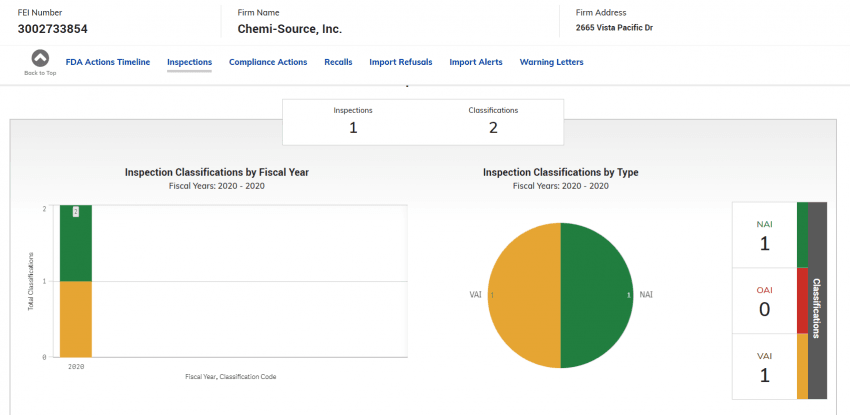Click the Back to Top arrow icon

pyautogui.click(x=40, y=59)
